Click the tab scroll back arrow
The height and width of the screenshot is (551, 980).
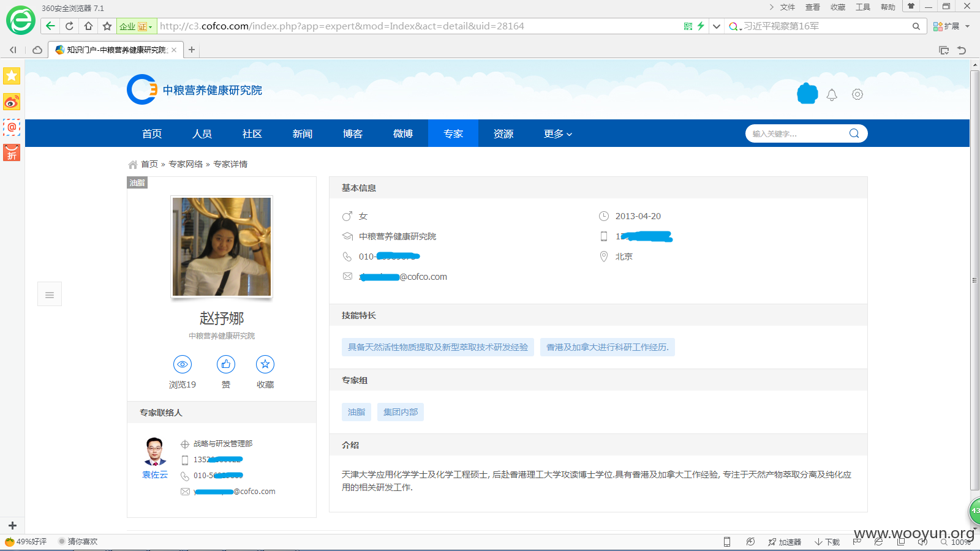(x=13, y=50)
